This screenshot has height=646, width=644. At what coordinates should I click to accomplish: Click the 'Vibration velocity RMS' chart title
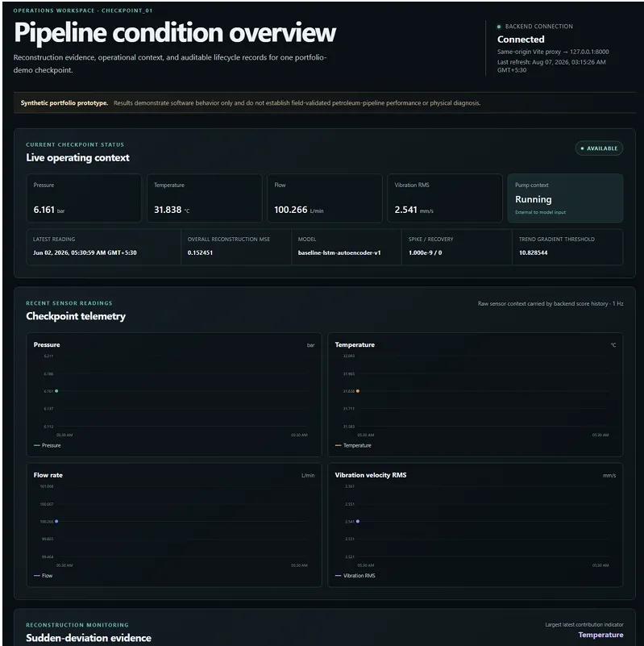[x=371, y=475]
